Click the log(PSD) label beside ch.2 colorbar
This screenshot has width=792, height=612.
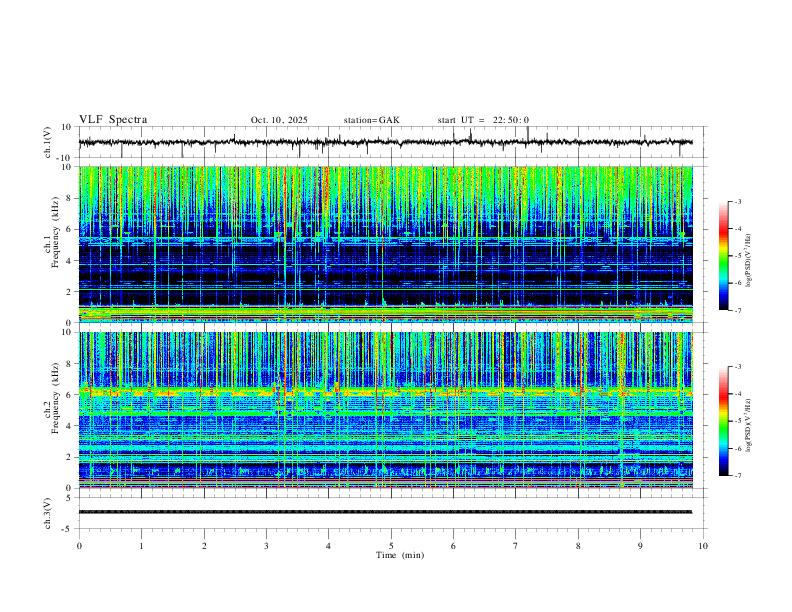749,425
